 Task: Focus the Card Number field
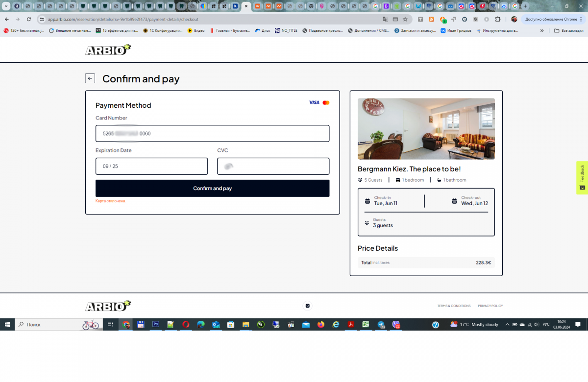point(212,133)
